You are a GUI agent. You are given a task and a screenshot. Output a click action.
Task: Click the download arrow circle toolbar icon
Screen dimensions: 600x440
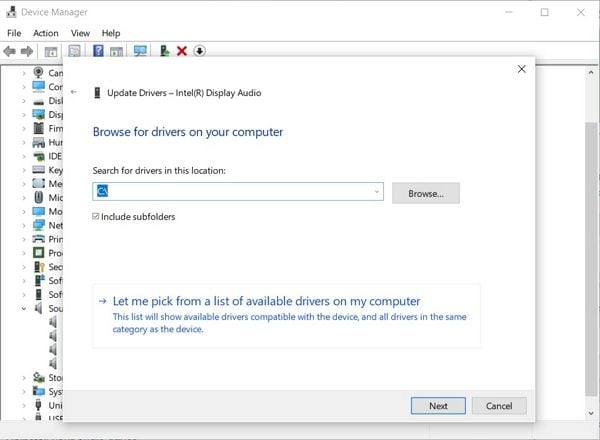coord(200,50)
